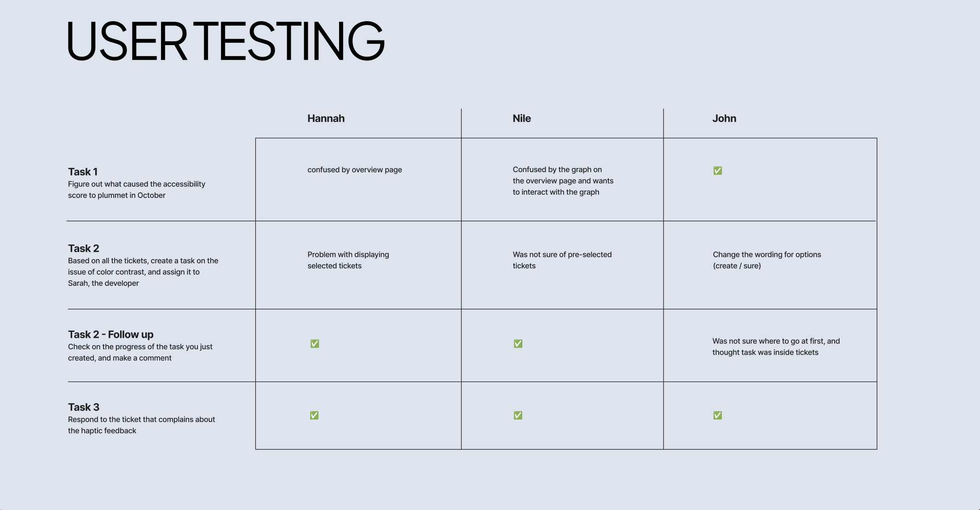Select the Hannah column header
This screenshot has height=510, width=980.
(x=326, y=118)
